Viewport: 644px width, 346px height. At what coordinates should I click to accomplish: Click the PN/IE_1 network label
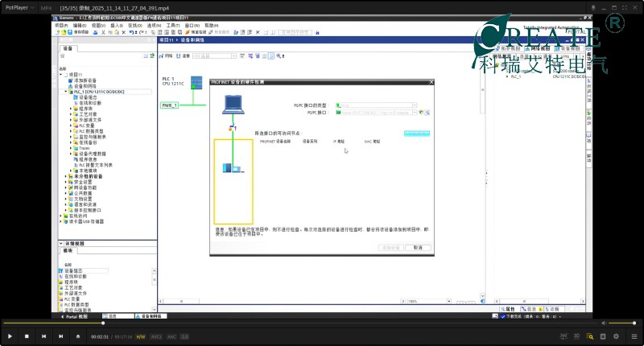click(x=169, y=105)
